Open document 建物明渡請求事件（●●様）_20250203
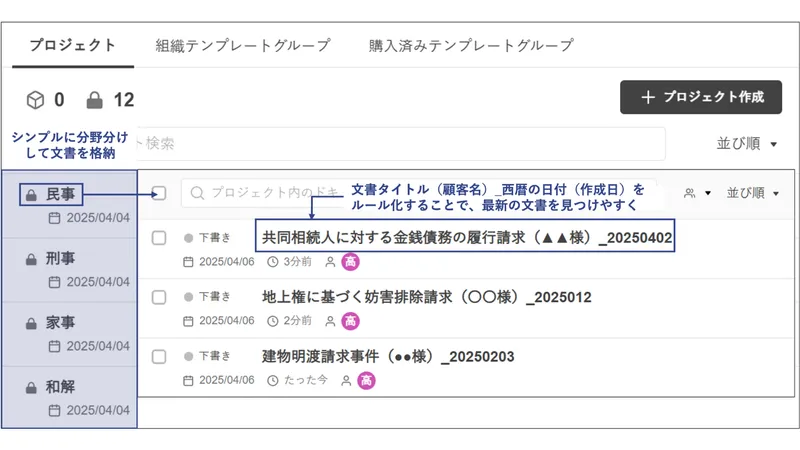Image resolution: width=800 pixels, height=450 pixels. [x=388, y=357]
